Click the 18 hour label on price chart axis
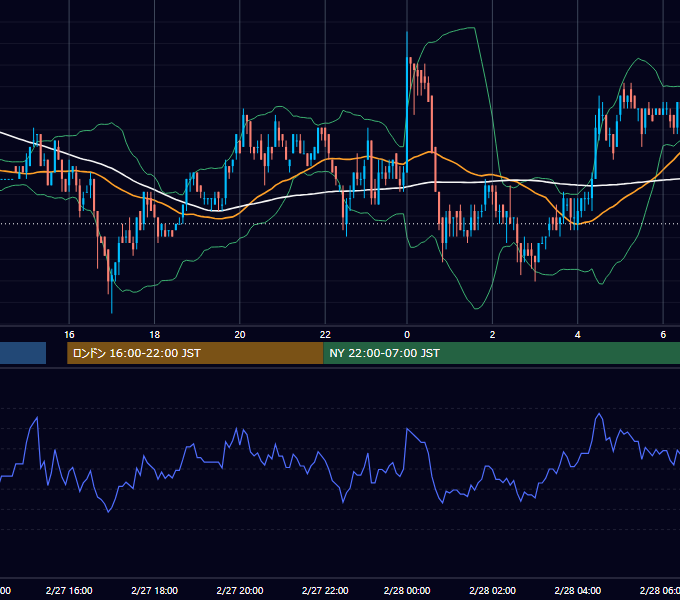Screen dimensions: 680x600 (x=154, y=335)
